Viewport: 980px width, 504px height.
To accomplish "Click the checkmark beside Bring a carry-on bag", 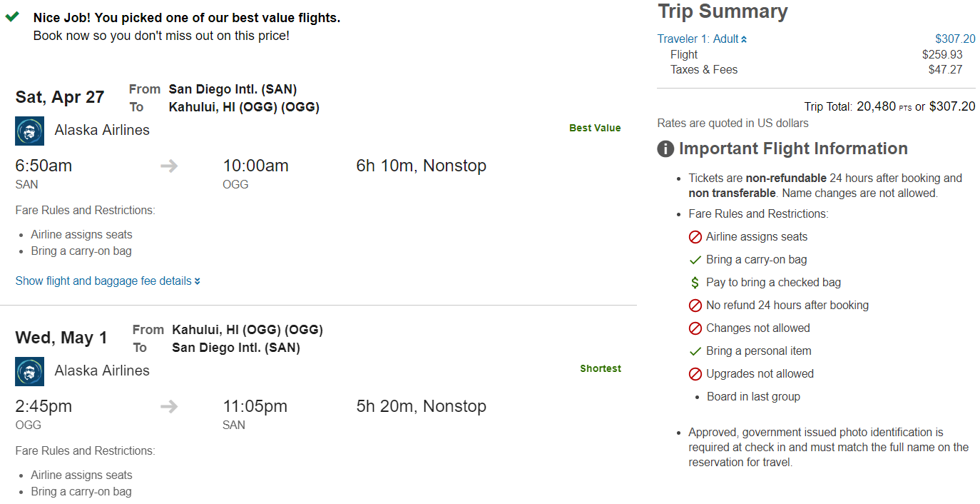I will tap(695, 260).
